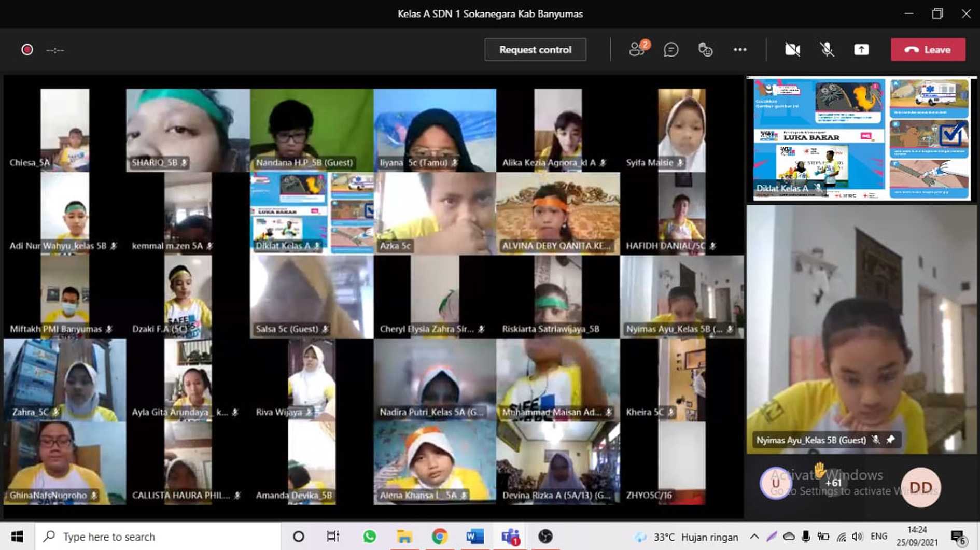Select Salsa 5c (Guest) video tile
Screen dimensions: 980x550
coord(311,297)
